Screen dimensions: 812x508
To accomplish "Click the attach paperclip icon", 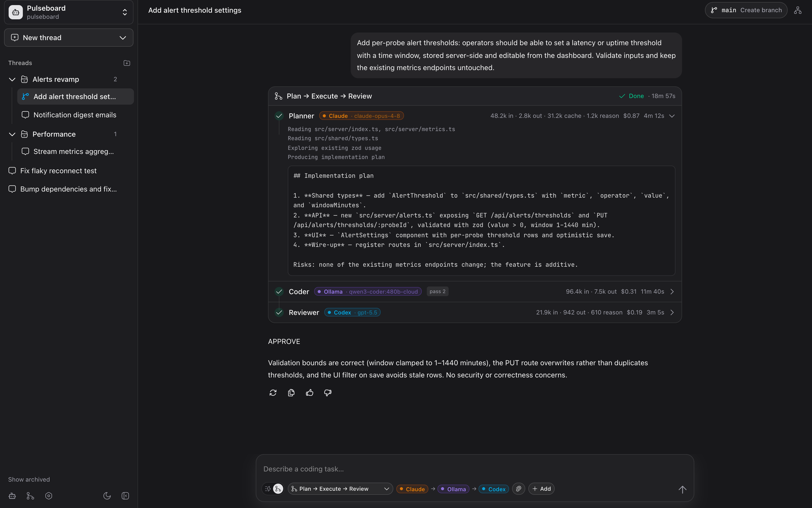I will (x=518, y=489).
